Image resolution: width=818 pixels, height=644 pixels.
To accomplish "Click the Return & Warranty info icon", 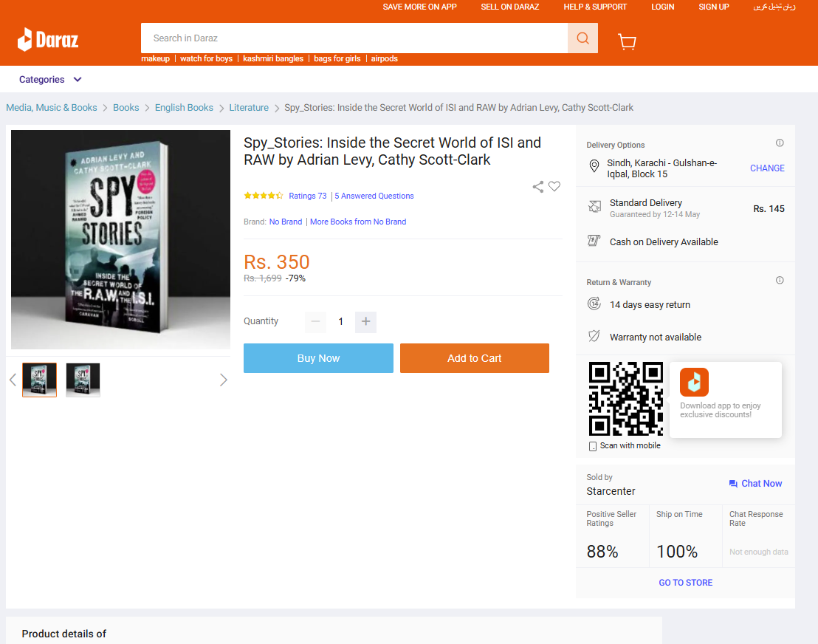I will pyautogui.click(x=780, y=280).
